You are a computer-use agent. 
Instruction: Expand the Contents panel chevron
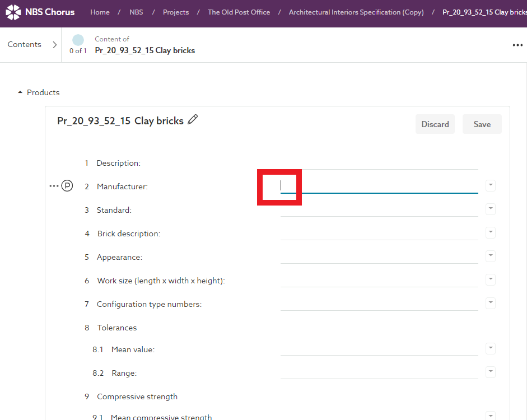click(x=54, y=45)
